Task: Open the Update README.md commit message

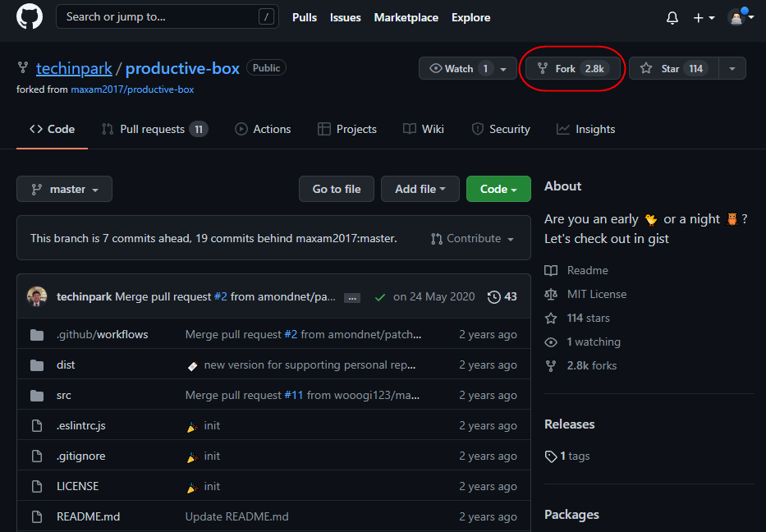Action: pyautogui.click(x=237, y=516)
